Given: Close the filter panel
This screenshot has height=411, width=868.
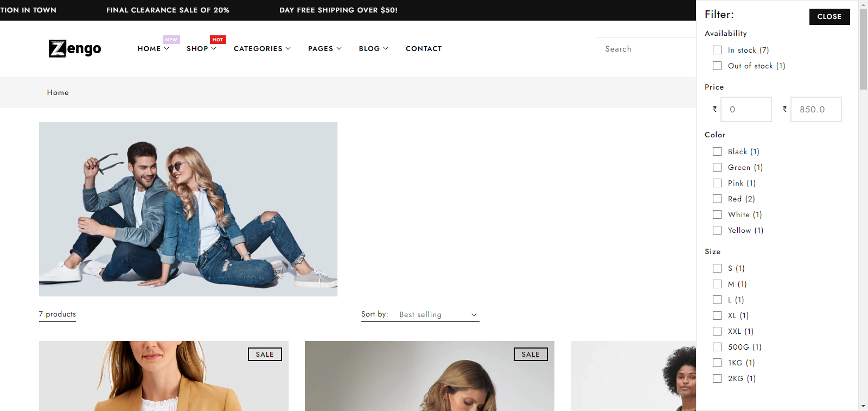Looking at the screenshot, I should point(829,17).
